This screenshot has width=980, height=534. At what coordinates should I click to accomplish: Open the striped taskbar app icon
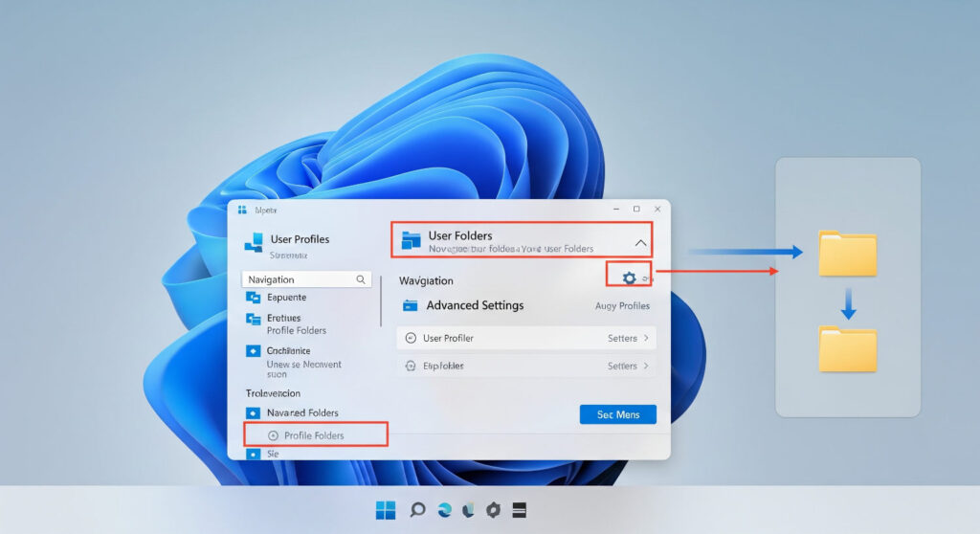point(520,510)
